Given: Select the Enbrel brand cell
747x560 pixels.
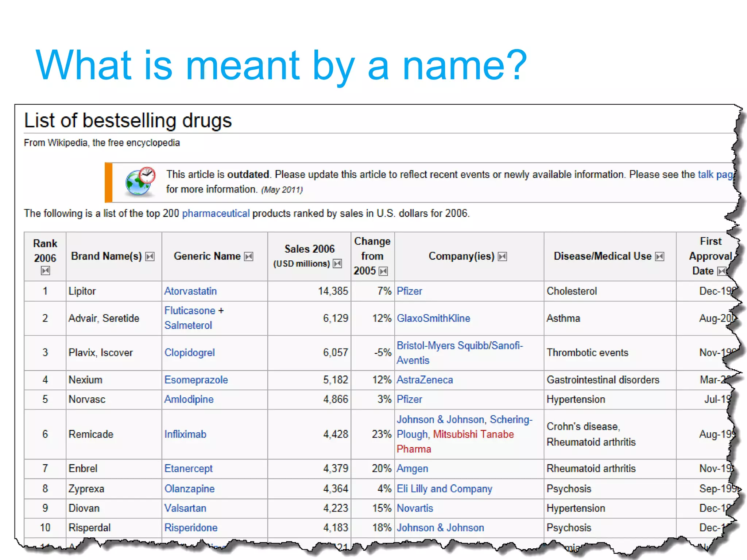Looking at the screenshot, I should [114, 468].
